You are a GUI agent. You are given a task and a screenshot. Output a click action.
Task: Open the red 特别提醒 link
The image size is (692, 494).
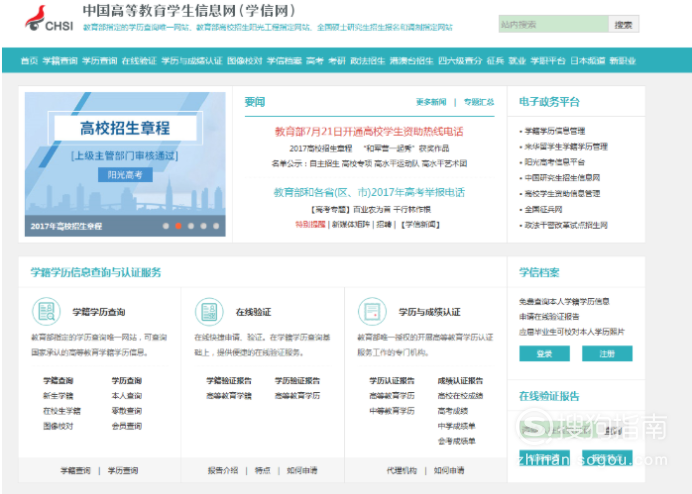(310, 224)
